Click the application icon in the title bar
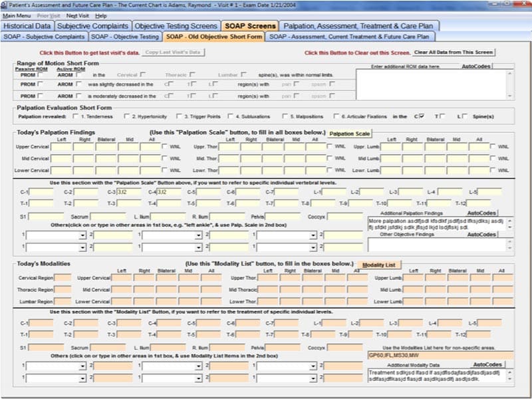Screen dimensions: 532x399 (x=4, y=5)
